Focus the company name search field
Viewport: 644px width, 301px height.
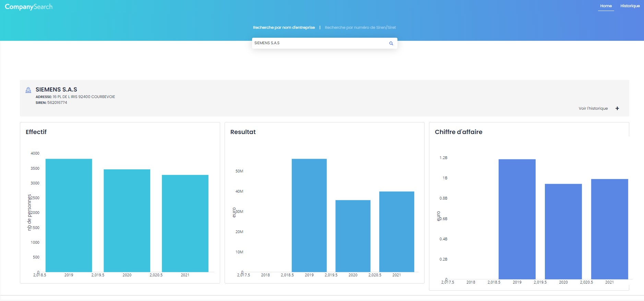(x=319, y=43)
